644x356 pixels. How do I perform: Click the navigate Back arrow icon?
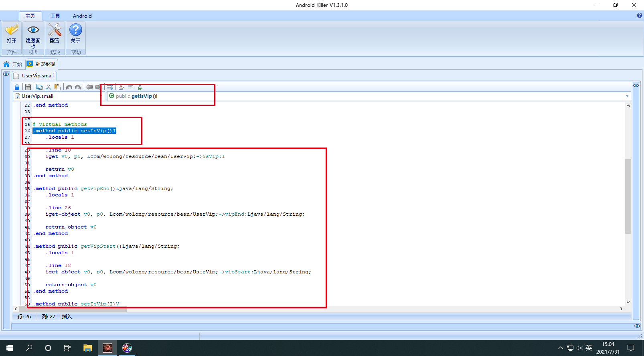click(89, 87)
